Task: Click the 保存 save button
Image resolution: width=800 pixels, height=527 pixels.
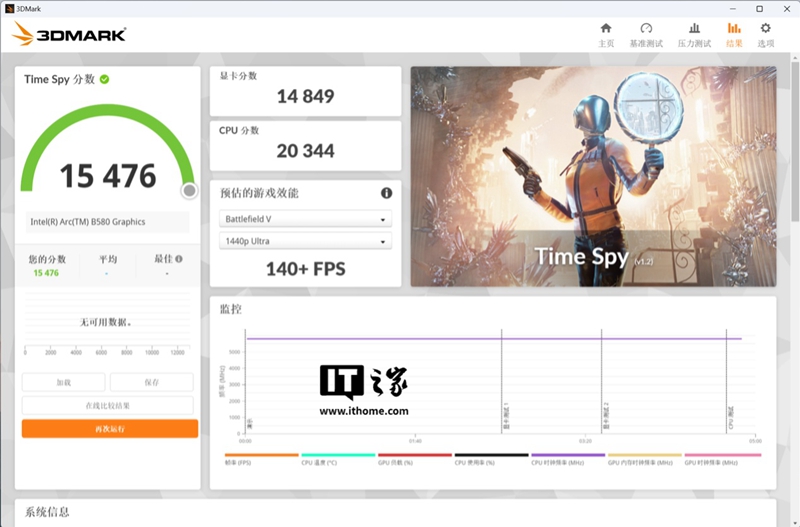Action: pos(152,382)
